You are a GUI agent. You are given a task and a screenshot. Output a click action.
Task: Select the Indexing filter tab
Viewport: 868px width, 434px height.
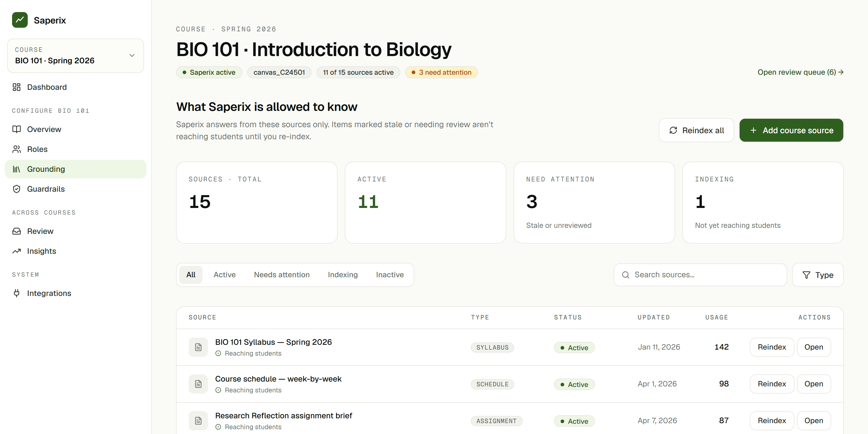pos(343,275)
